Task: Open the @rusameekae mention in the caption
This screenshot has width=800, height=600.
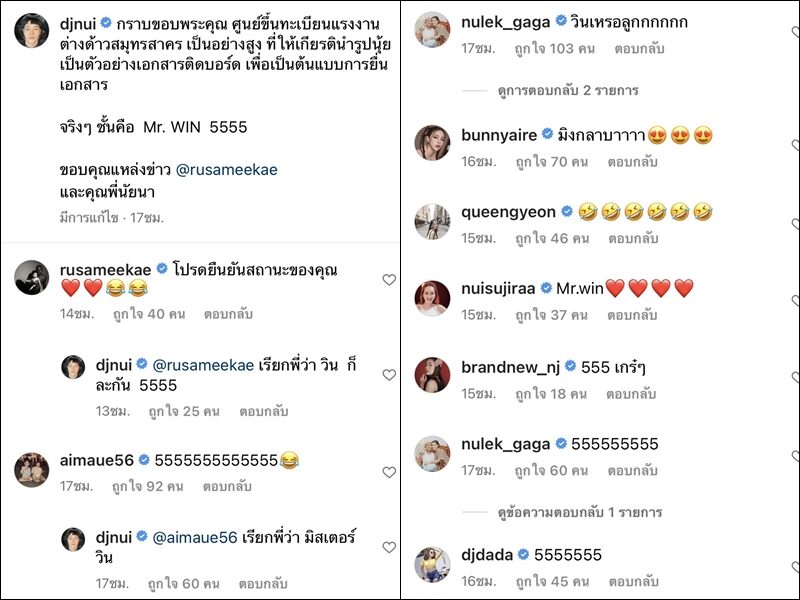Action: pos(227,170)
